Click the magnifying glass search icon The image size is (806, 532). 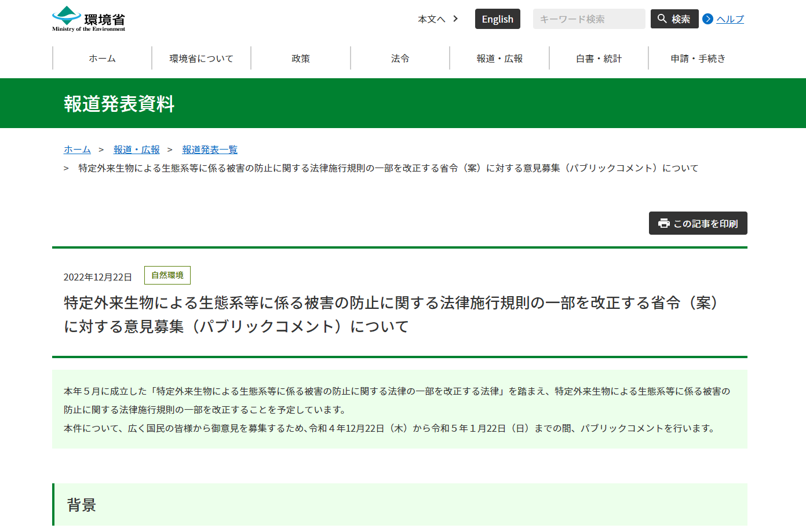662,19
